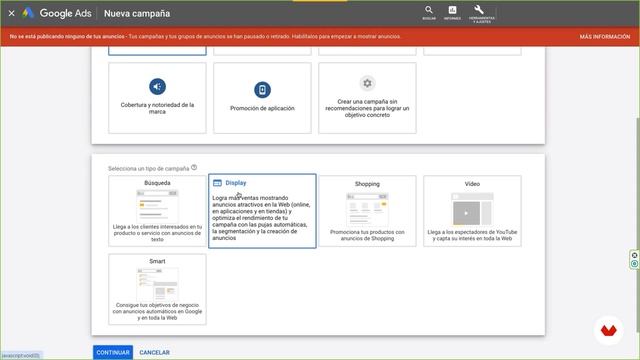Click the MÁS INFORMACIÓN link in banner

tap(604, 37)
